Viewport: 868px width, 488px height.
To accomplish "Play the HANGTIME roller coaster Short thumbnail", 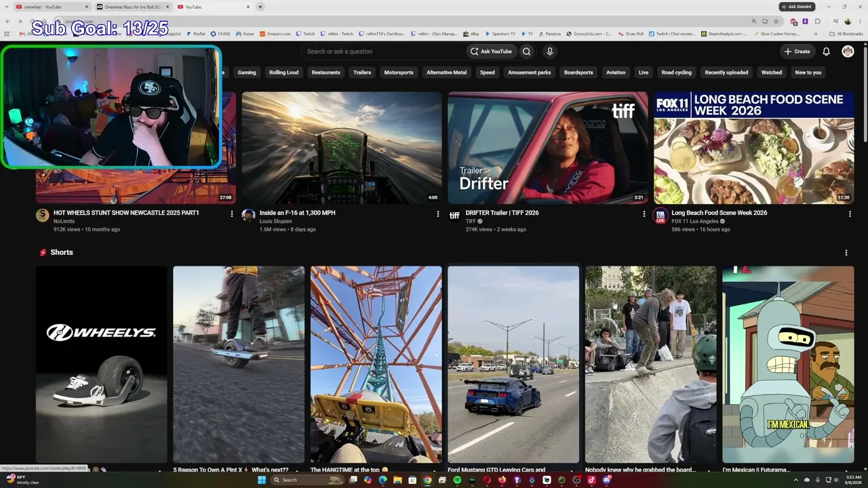I will coord(376,364).
